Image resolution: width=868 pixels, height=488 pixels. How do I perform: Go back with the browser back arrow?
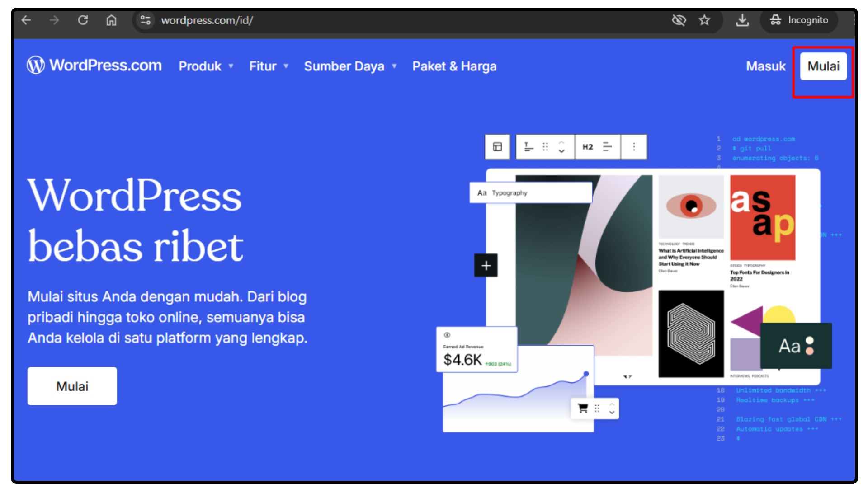point(26,20)
